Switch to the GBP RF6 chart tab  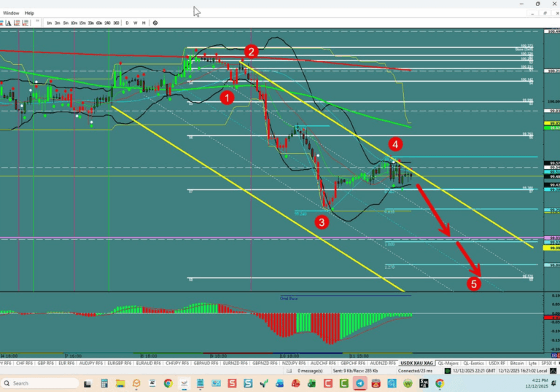pyautogui.click(x=45, y=363)
